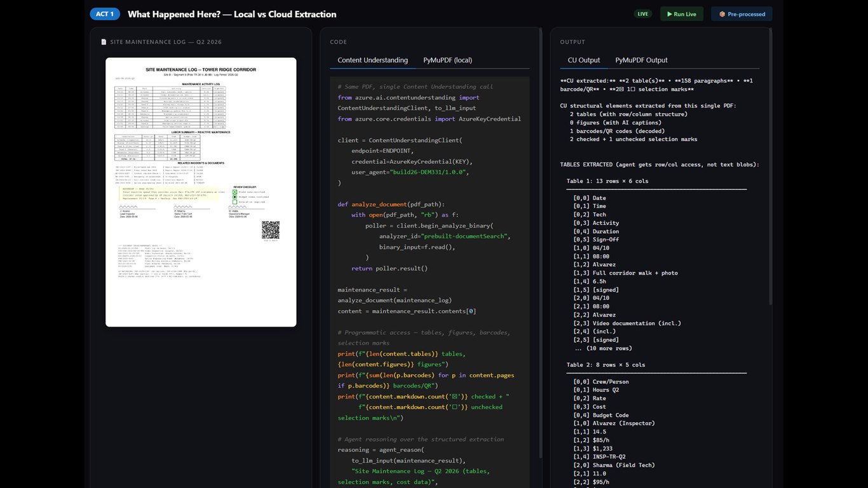868x488 pixels.
Task: Click the Budget codes confirmed radio mark
Action: (234, 197)
